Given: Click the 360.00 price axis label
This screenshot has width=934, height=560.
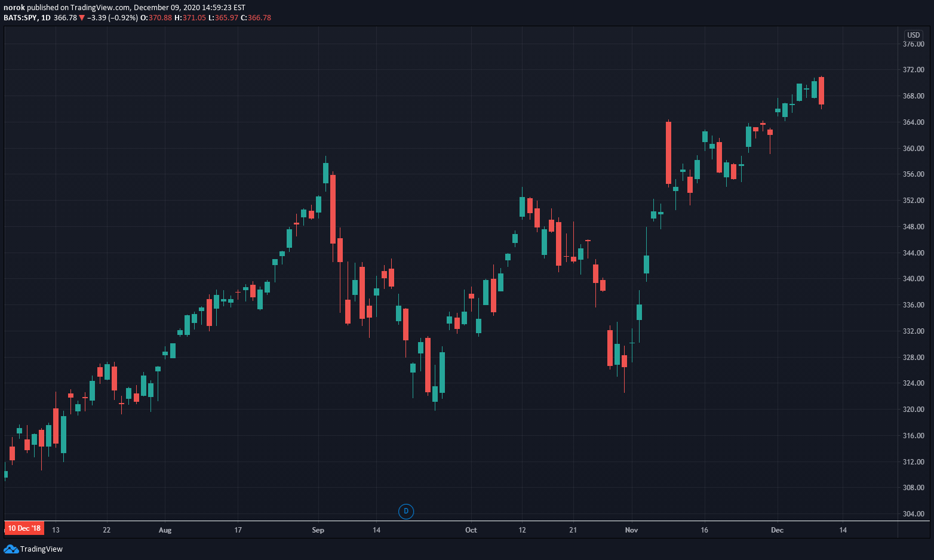Looking at the screenshot, I should 913,149.
